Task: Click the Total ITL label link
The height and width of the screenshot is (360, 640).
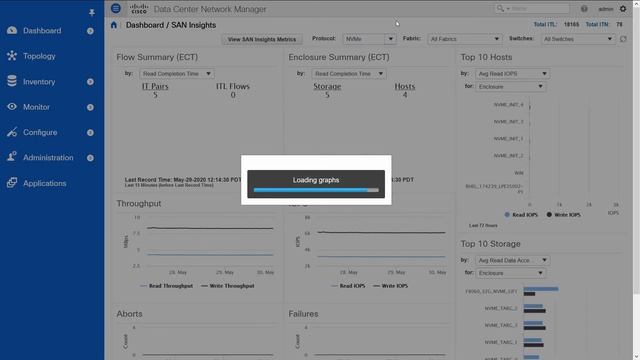Action: point(545,24)
